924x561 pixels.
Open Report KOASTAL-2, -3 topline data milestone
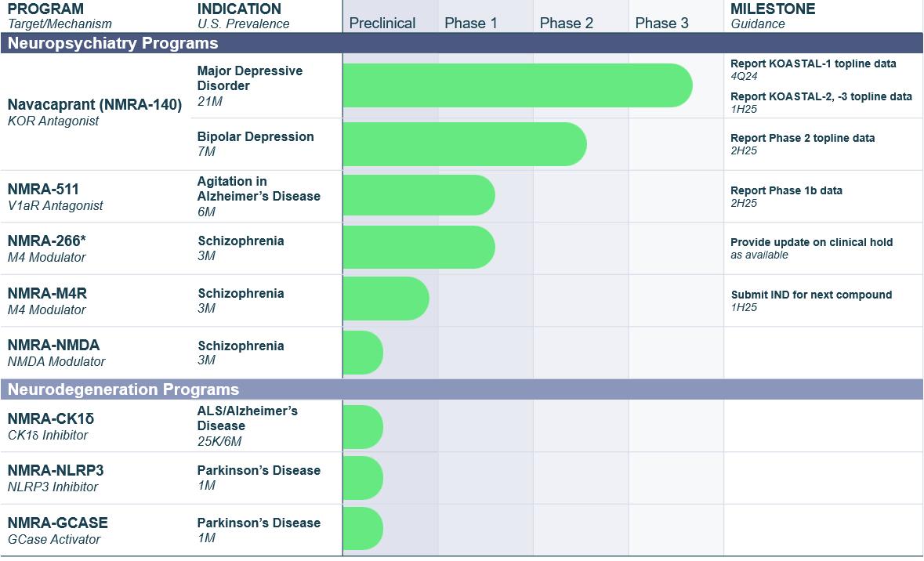[821, 96]
